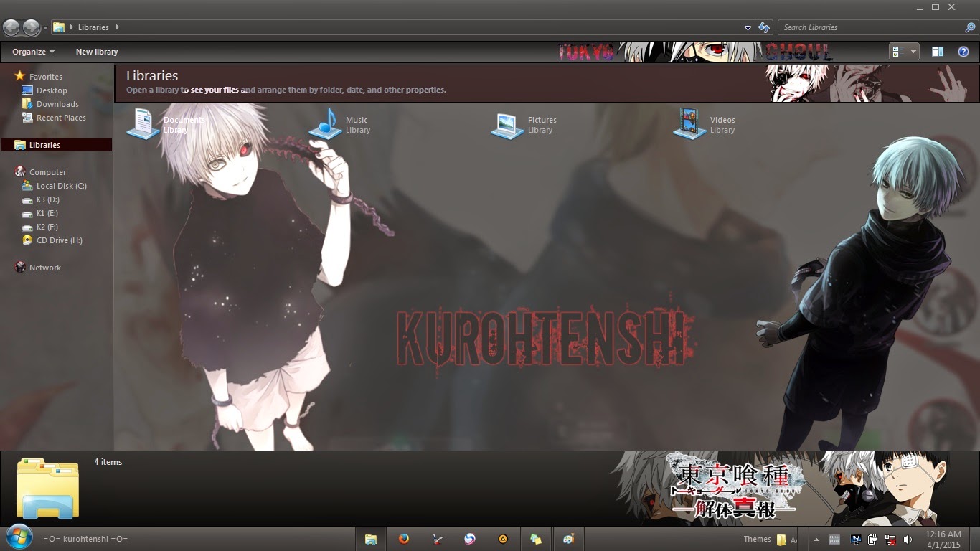This screenshot has width=980, height=551.
Task: Open the blue-red swirl app on the taskbar
Action: click(470, 539)
